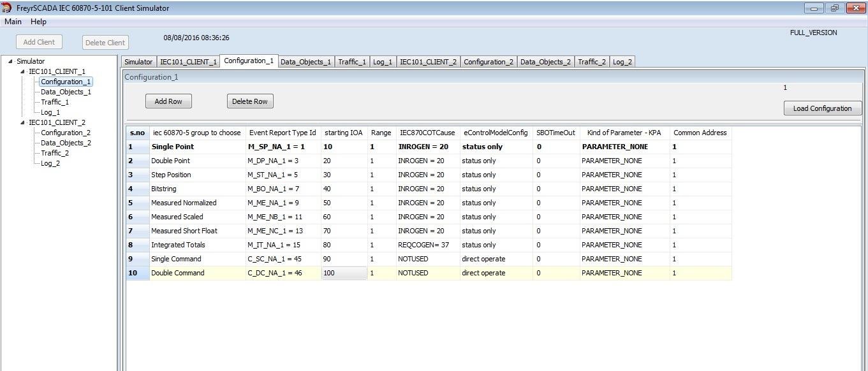The height and width of the screenshot is (371, 868).
Task: Select the Integrated Totals cell
Action: [x=197, y=245]
